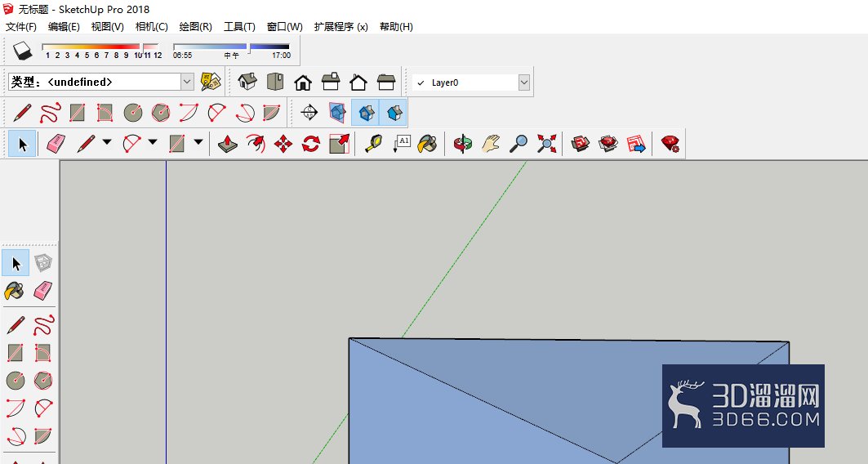Select the Push/Pull tool

(x=228, y=144)
